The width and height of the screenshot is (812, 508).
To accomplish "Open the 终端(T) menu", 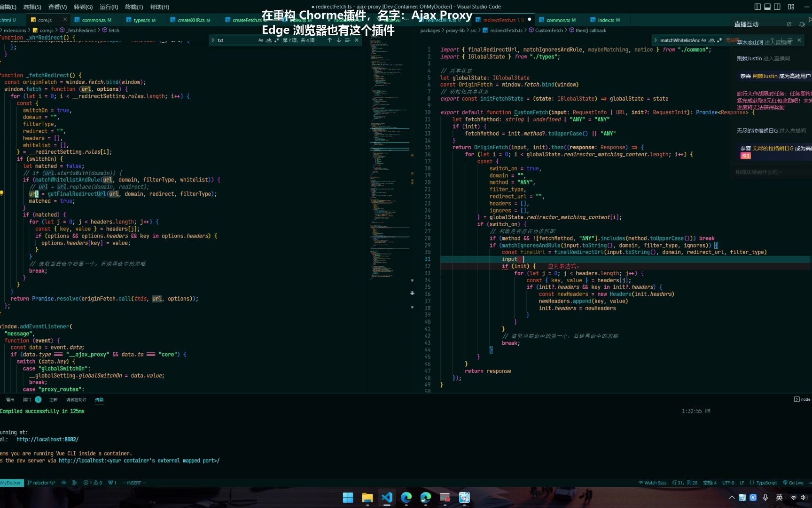I will pyautogui.click(x=134, y=7).
